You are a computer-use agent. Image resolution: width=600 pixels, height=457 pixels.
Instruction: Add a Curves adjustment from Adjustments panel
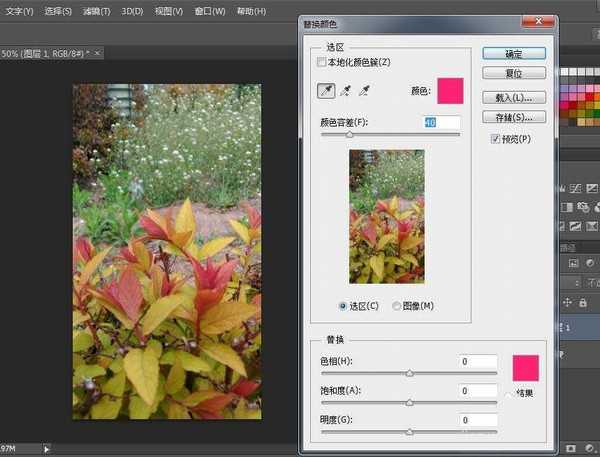pyautogui.click(x=575, y=188)
